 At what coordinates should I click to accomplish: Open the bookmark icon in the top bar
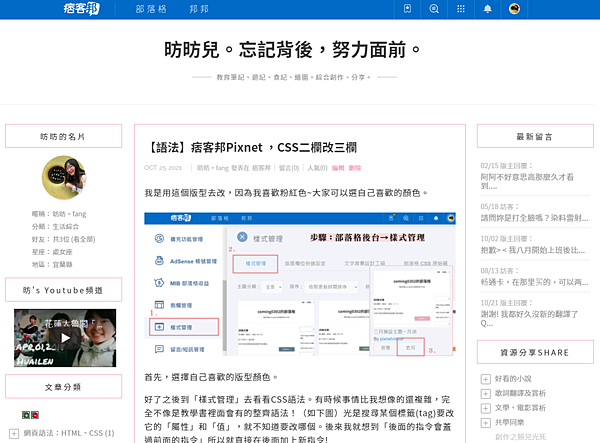(x=408, y=9)
